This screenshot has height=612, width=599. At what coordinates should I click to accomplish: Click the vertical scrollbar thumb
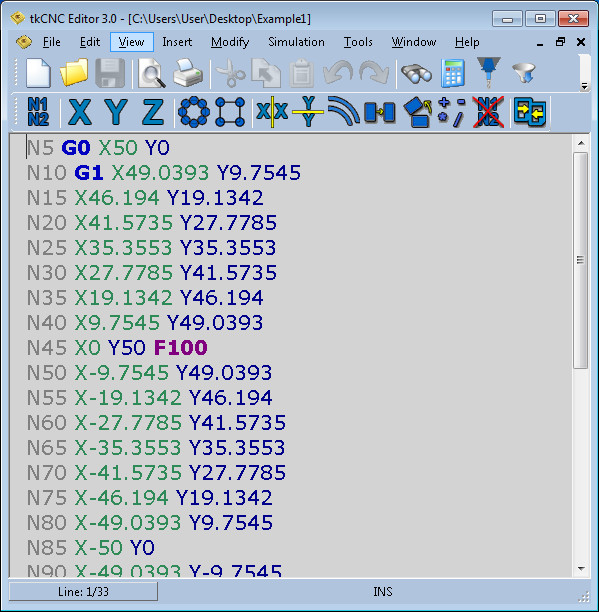coord(581,260)
